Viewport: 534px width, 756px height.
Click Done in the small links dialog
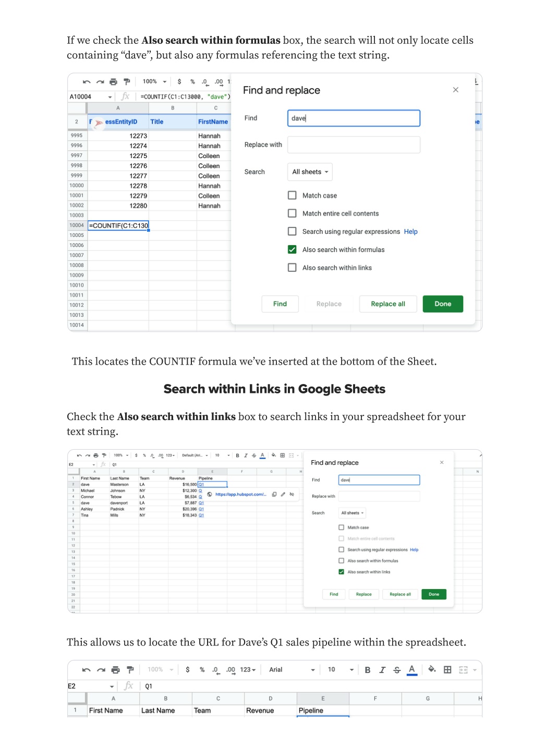[x=434, y=594]
